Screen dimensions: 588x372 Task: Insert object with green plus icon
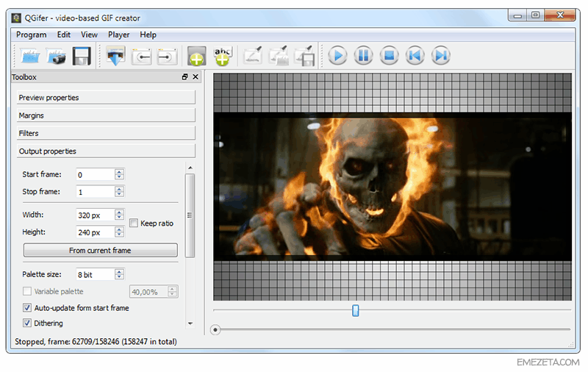197,57
